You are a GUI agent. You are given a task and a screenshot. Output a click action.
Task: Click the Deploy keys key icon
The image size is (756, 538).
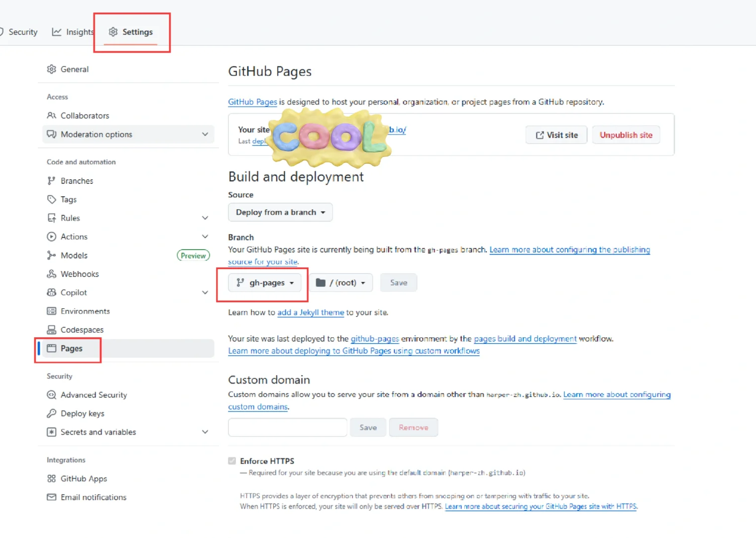[51, 413]
